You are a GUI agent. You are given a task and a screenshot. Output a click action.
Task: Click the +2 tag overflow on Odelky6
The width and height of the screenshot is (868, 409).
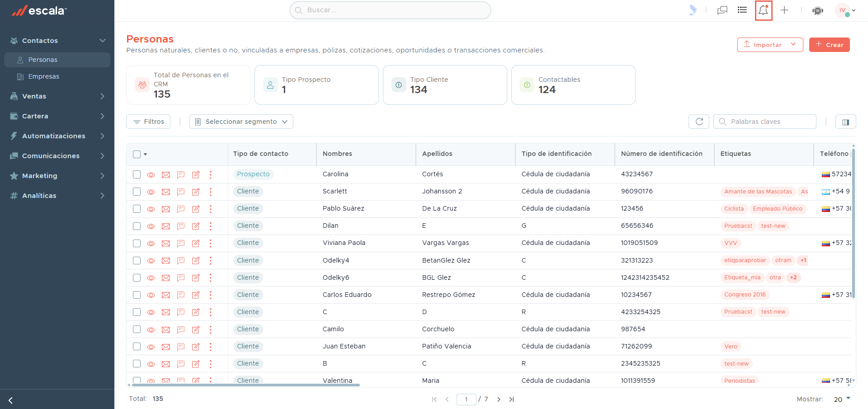point(793,277)
